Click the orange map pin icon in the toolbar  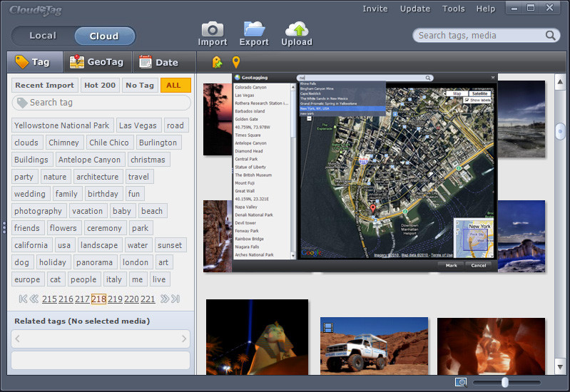click(x=236, y=63)
